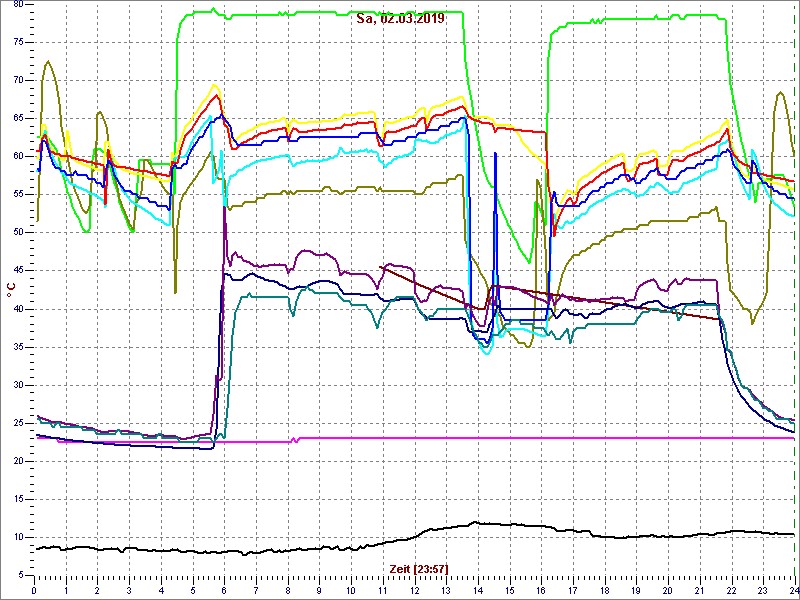
Task: Click hour 22 on the time axis
Action: point(732,588)
